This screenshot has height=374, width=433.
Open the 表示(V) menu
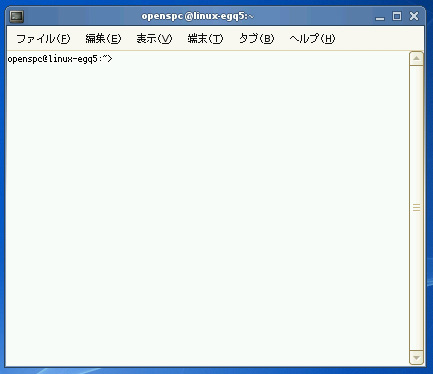(154, 39)
